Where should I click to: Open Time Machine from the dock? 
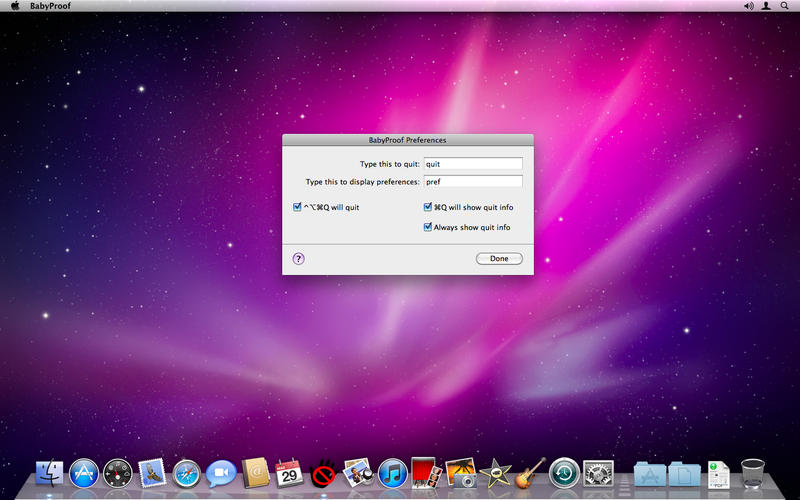pos(564,472)
